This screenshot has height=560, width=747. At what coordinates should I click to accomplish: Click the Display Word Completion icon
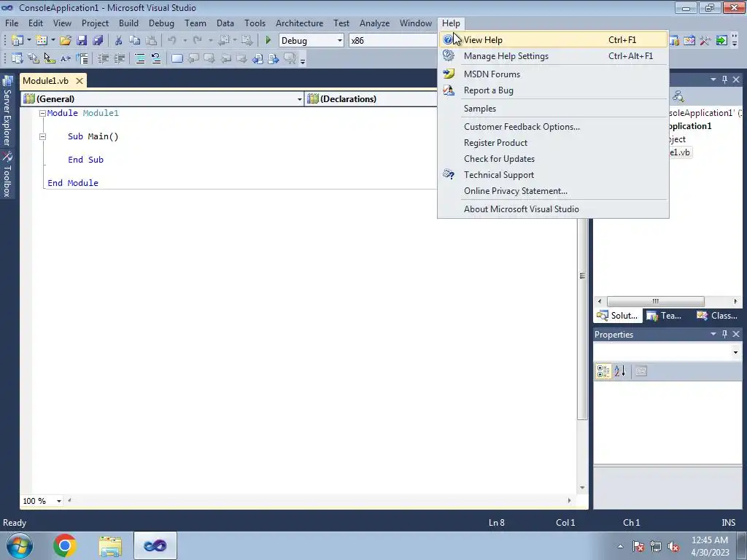coord(66,58)
